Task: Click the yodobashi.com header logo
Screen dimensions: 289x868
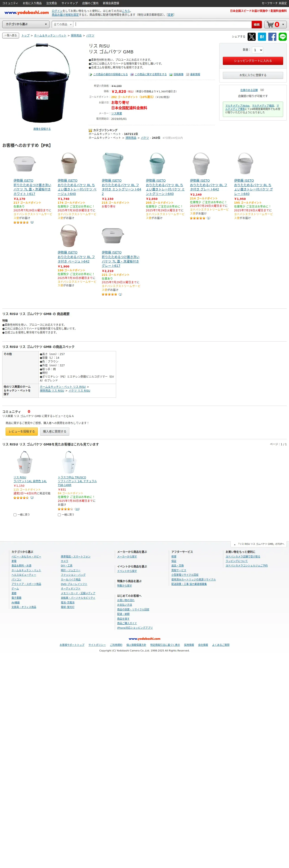Action: 27,12
